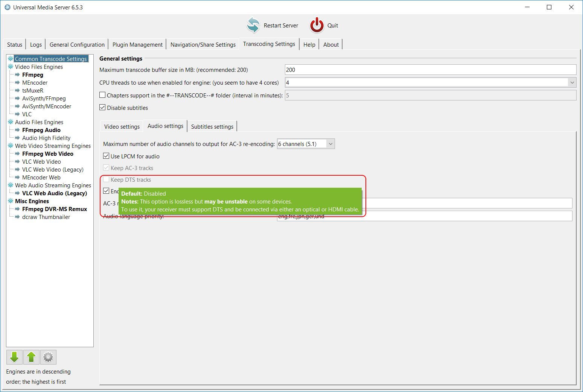Click snowflake icon of Video Files Engines
583x392 pixels.
pyautogui.click(x=11, y=67)
